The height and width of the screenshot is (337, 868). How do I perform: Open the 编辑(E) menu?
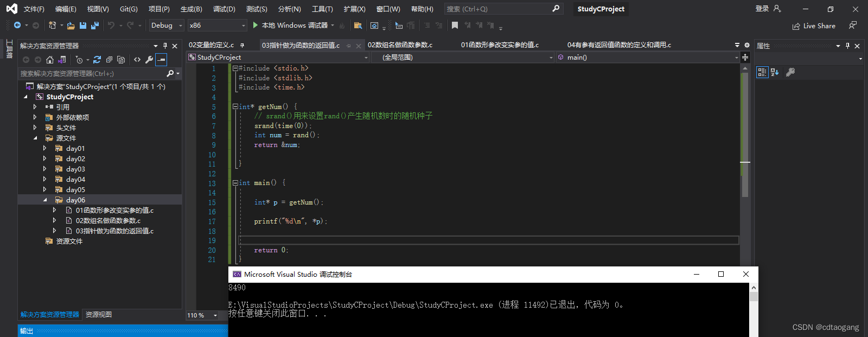[x=66, y=9]
